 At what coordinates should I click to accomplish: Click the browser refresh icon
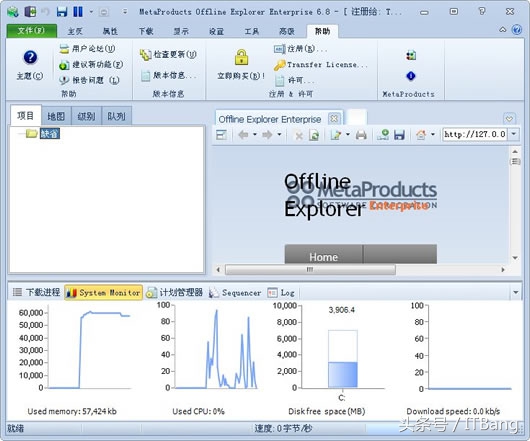coord(314,136)
